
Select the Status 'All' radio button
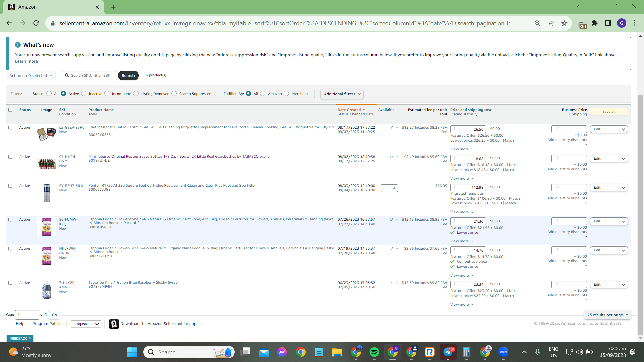pos(49,94)
